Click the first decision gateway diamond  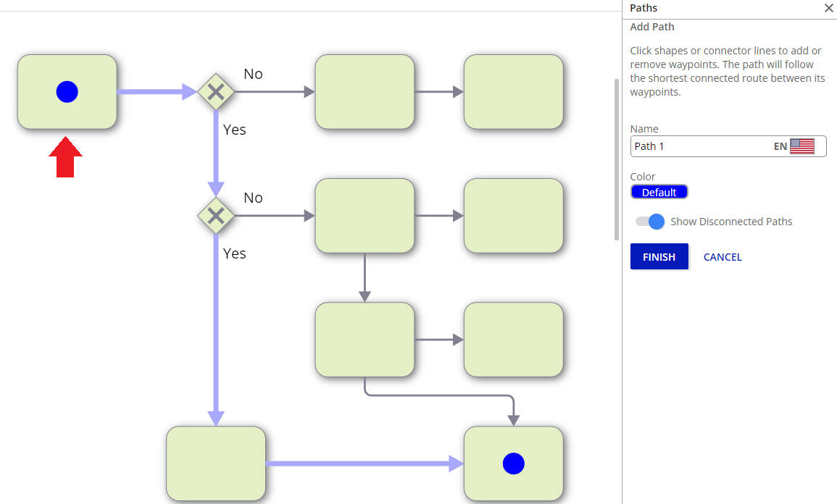pos(215,92)
